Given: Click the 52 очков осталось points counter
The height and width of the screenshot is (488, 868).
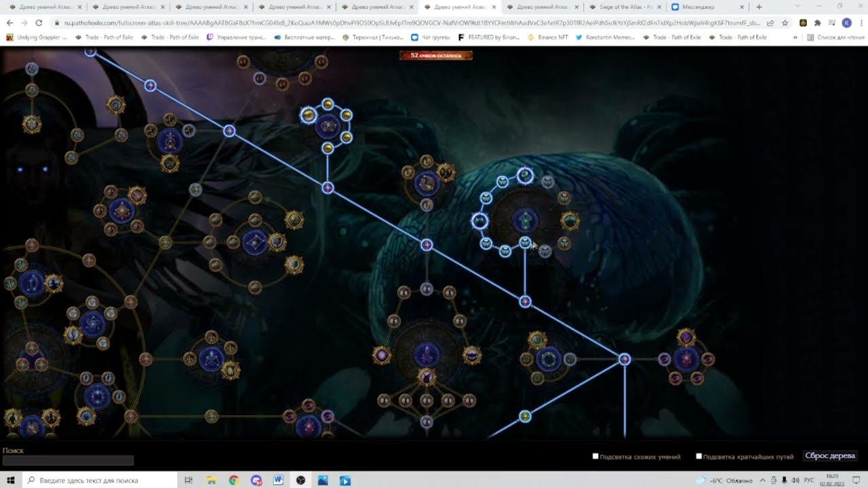Looking at the screenshot, I should click(436, 55).
